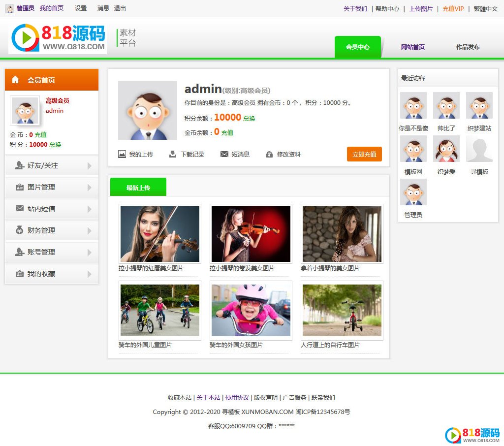Click the 财务管理 money bag icon

coord(20,230)
